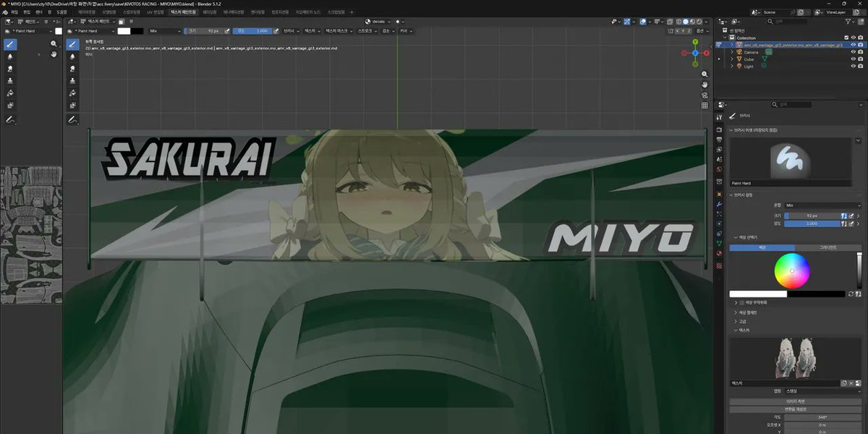Toggle X-ray viewport display

coord(669,22)
